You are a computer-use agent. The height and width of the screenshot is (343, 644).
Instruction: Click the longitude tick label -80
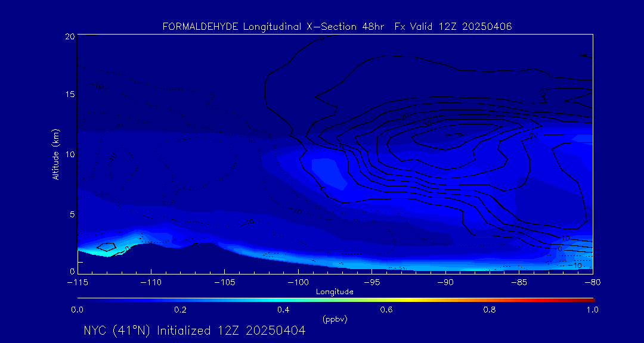(x=592, y=283)
